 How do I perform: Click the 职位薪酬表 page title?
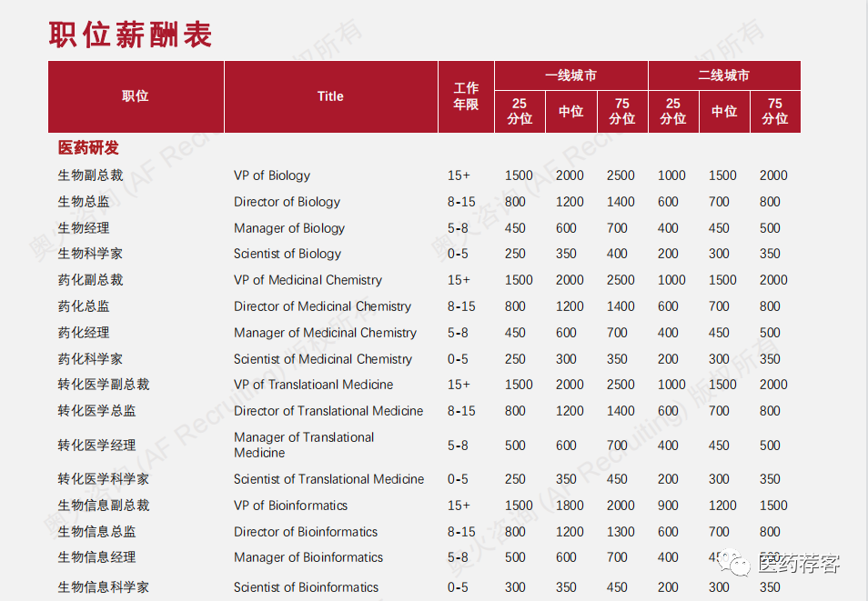pyautogui.click(x=131, y=35)
